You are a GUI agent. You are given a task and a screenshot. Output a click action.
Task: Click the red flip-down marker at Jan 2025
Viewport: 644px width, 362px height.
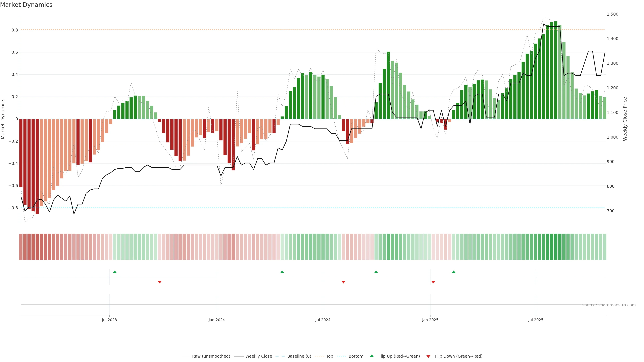click(x=433, y=282)
